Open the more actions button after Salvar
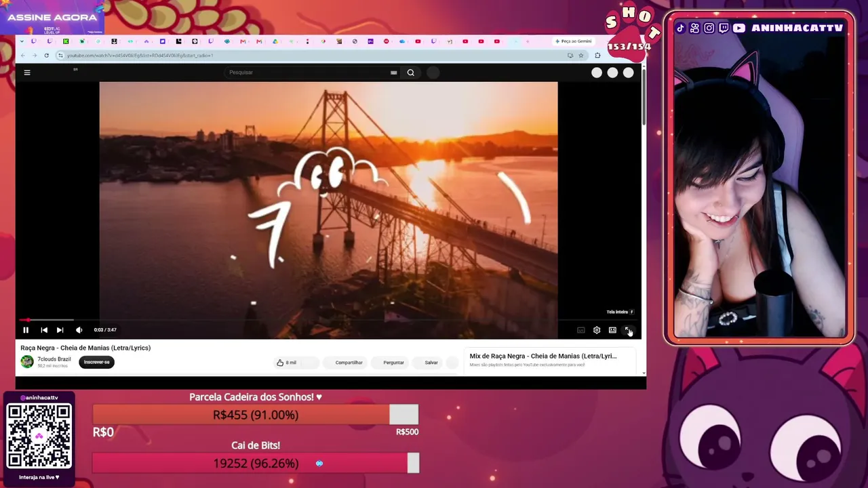This screenshot has width=868, height=488. (452, 363)
